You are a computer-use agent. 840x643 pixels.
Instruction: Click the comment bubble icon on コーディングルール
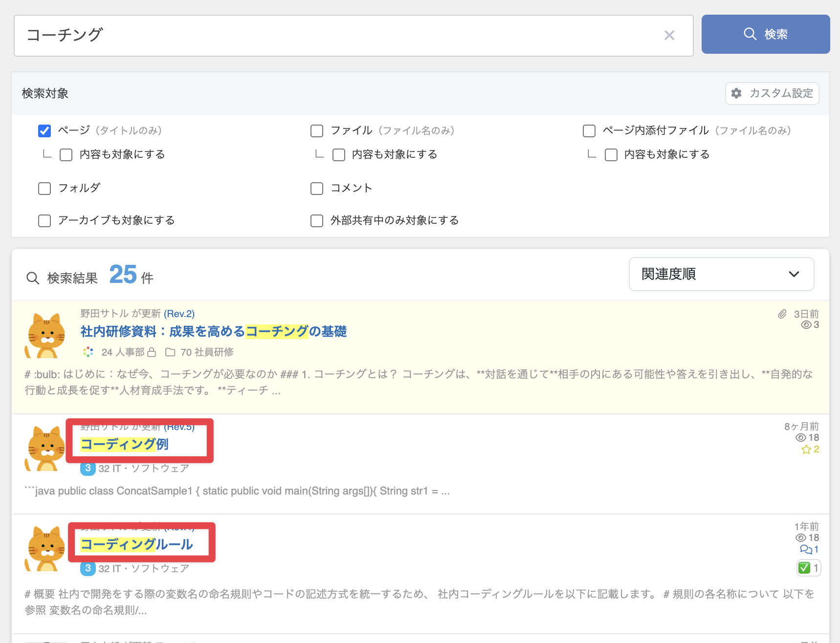[x=805, y=549]
